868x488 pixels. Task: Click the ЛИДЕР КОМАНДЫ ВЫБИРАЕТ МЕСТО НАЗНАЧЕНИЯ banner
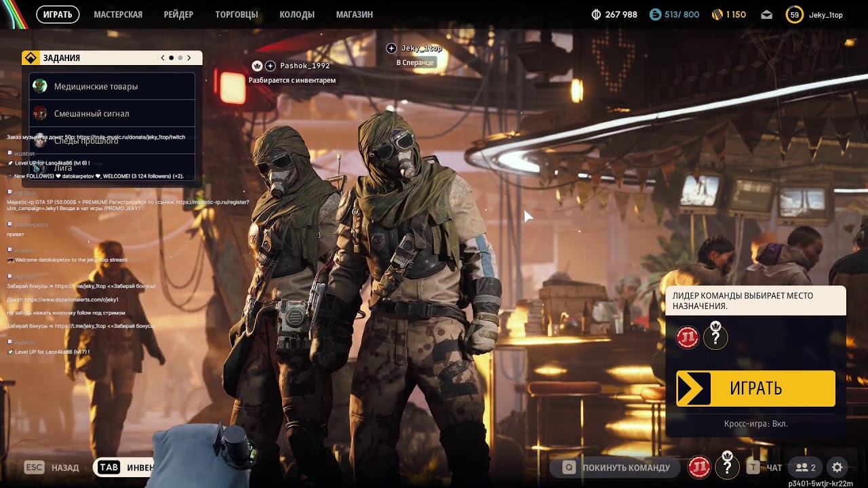(755, 301)
